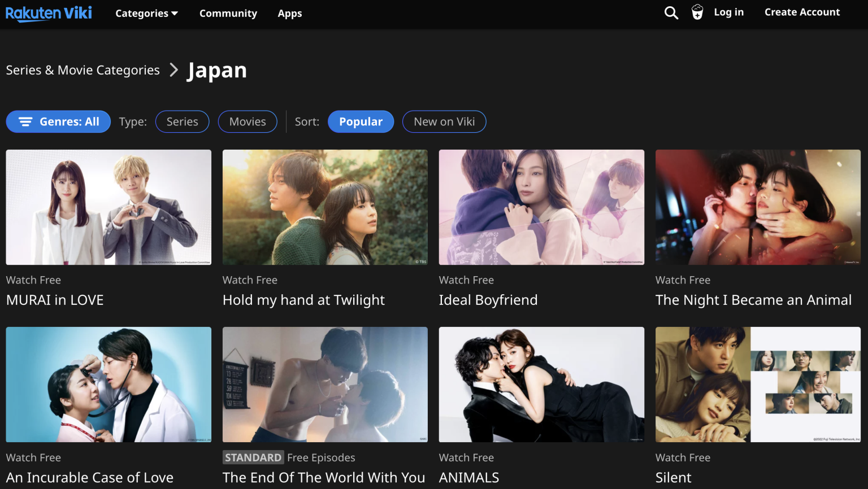Open the MURAI in LOVE title

click(x=55, y=300)
